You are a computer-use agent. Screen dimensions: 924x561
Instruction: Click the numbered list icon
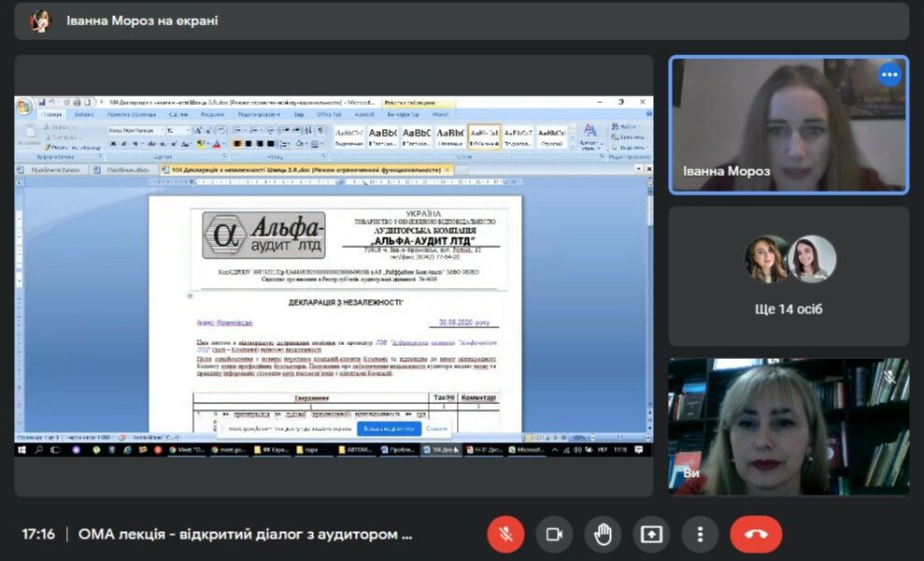point(253,130)
